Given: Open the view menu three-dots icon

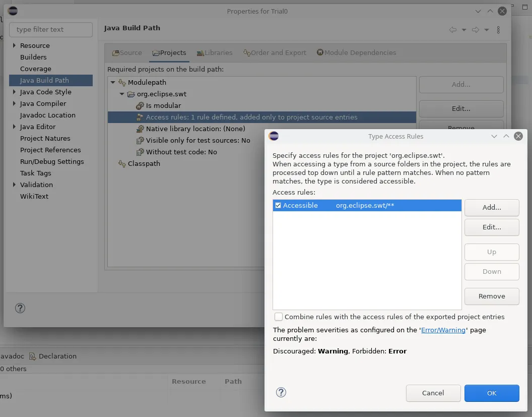Looking at the screenshot, I should (x=498, y=30).
